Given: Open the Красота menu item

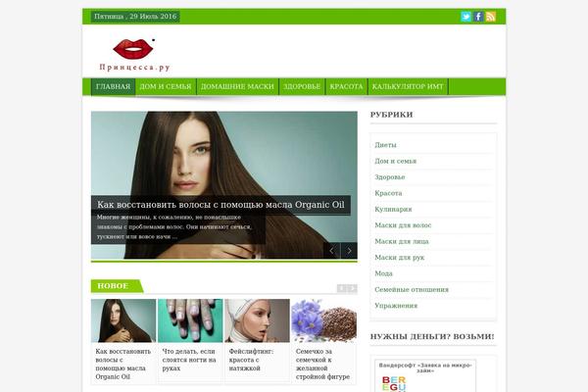Looking at the screenshot, I should point(346,86).
